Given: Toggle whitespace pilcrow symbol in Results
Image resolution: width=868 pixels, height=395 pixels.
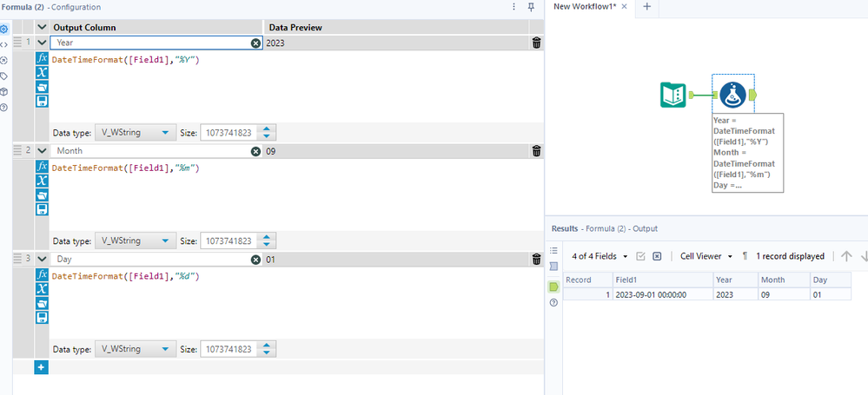Looking at the screenshot, I should pos(745,256).
